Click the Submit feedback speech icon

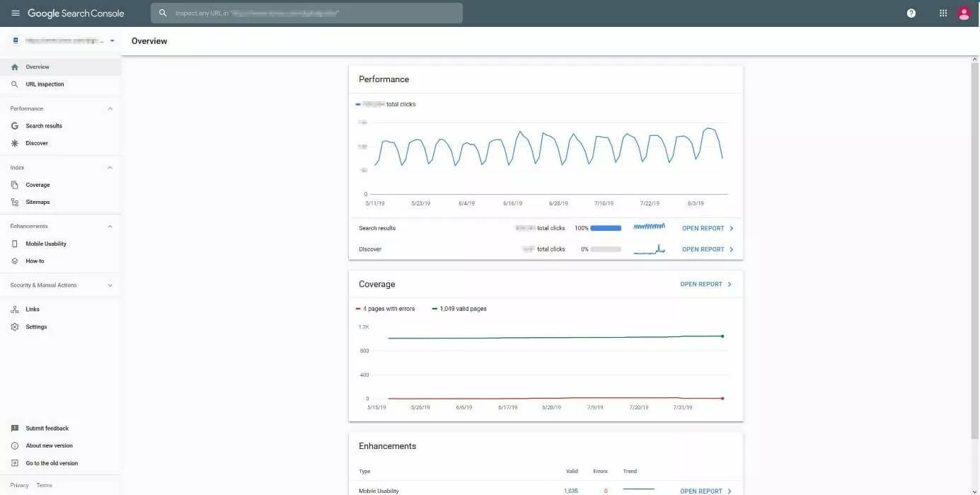15,428
